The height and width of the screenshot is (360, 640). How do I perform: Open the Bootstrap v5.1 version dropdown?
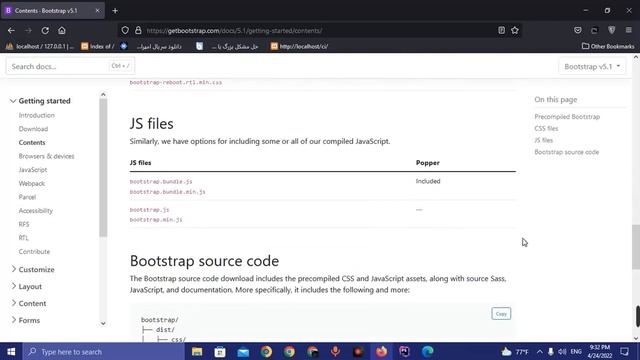coord(592,66)
